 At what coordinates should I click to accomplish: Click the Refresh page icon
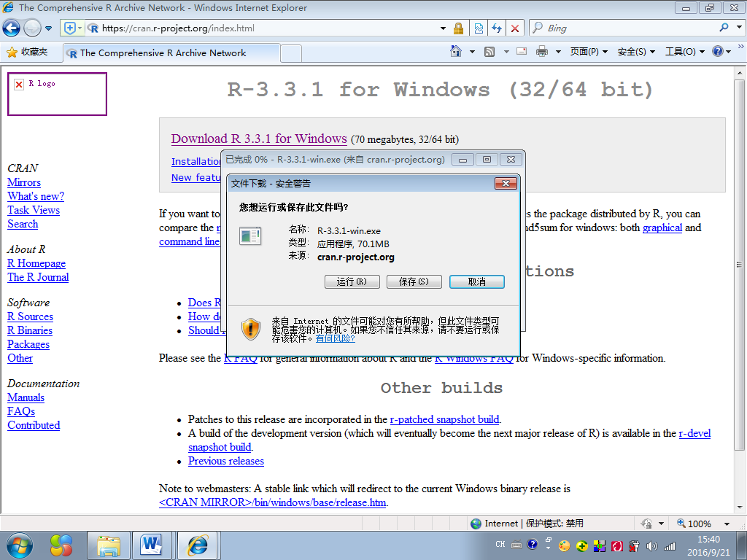496,28
